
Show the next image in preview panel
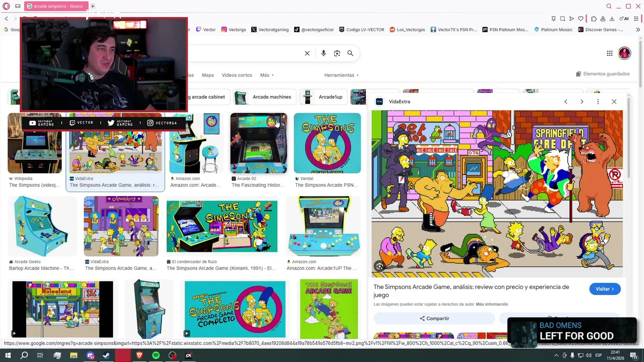(x=582, y=102)
